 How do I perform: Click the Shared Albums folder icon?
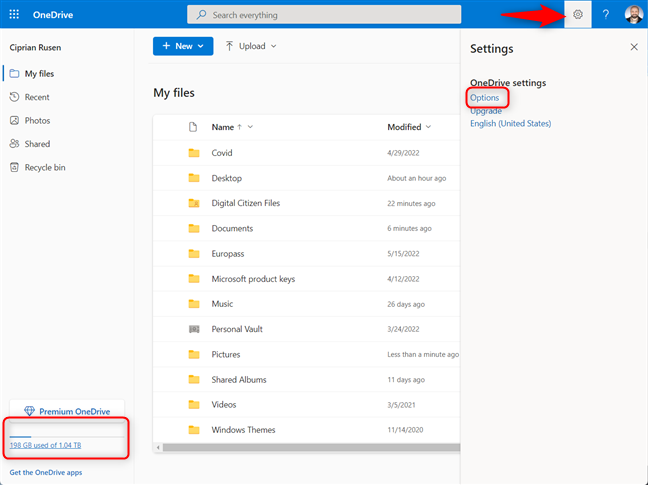(x=194, y=380)
